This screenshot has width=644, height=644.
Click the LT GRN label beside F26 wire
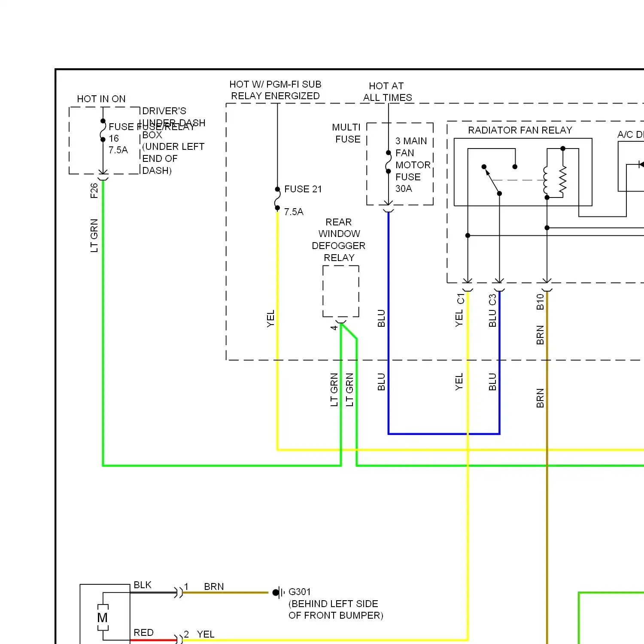point(94,235)
